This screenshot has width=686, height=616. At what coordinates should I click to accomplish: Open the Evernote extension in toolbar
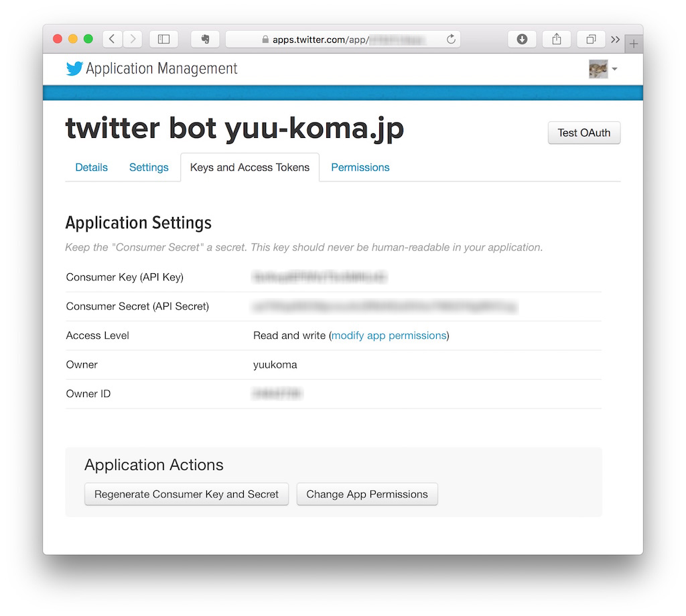[x=205, y=39]
